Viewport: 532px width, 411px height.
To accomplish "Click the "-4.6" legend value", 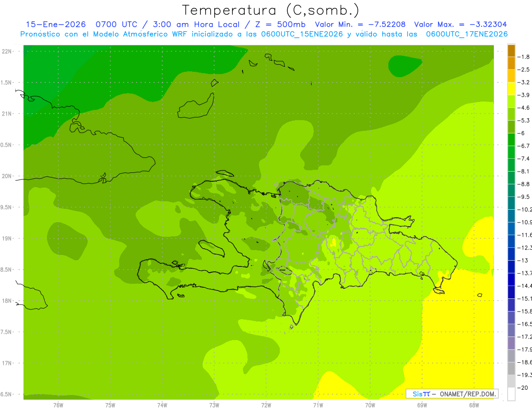I will pos(524,108).
